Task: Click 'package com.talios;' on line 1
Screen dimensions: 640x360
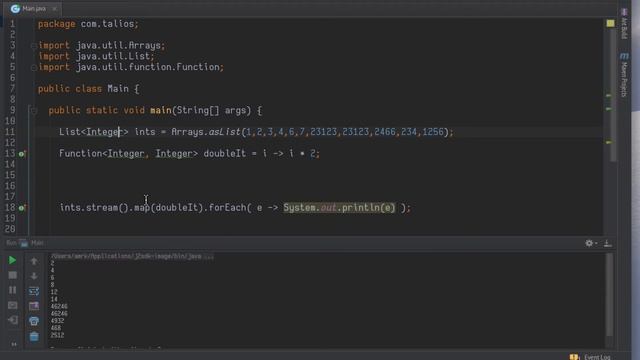Action: pos(88,24)
